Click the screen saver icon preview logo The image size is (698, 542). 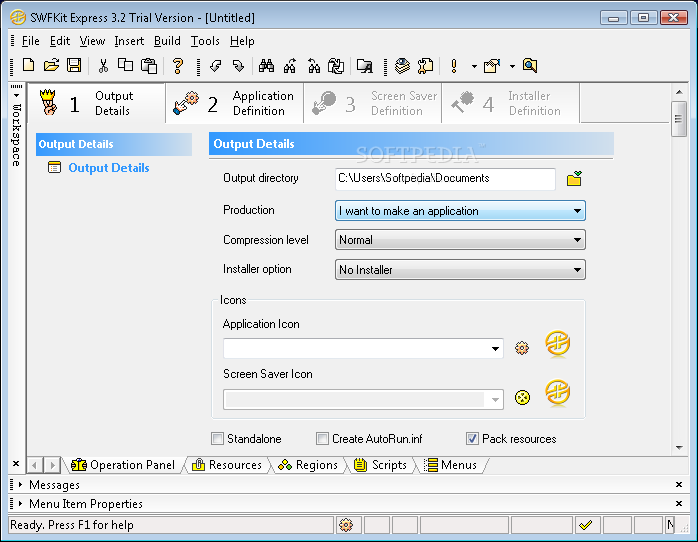point(557,392)
